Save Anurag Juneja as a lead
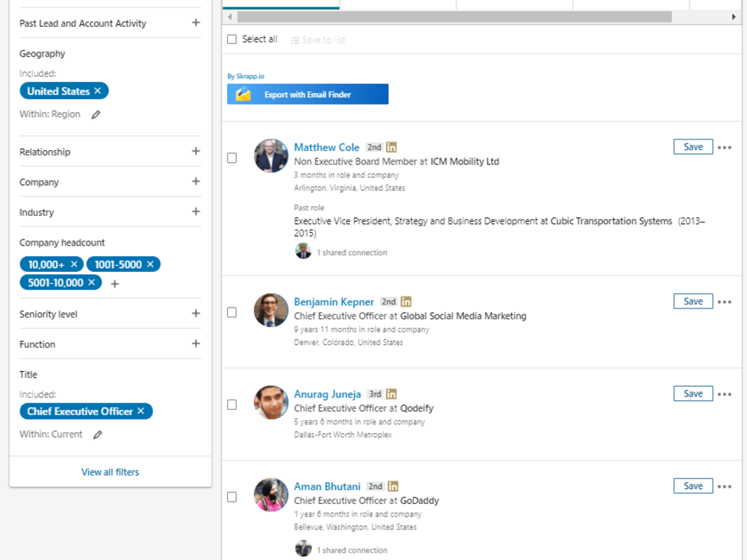The image size is (747, 560). pos(693,393)
